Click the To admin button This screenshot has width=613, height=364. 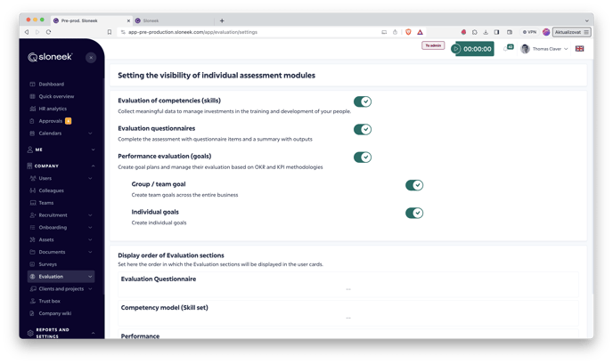433,45
